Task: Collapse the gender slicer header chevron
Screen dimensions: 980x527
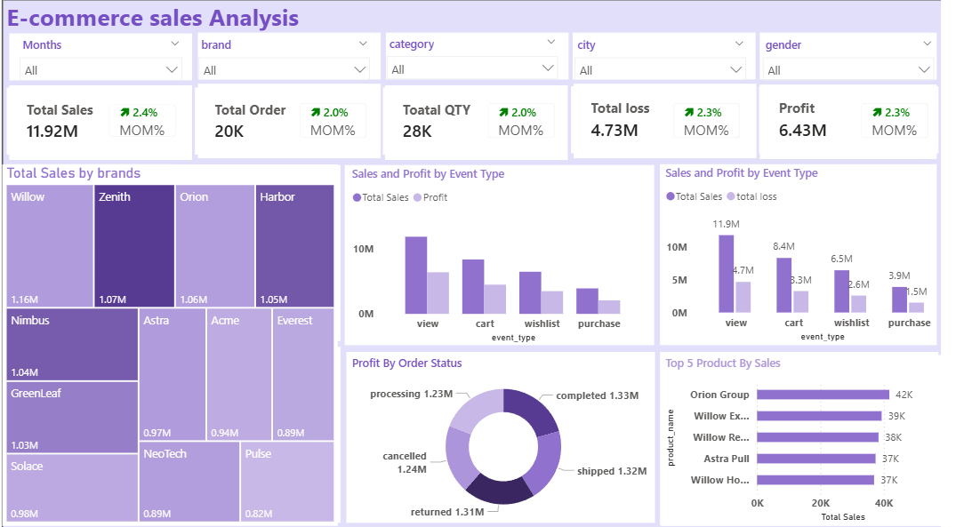Action: click(928, 44)
